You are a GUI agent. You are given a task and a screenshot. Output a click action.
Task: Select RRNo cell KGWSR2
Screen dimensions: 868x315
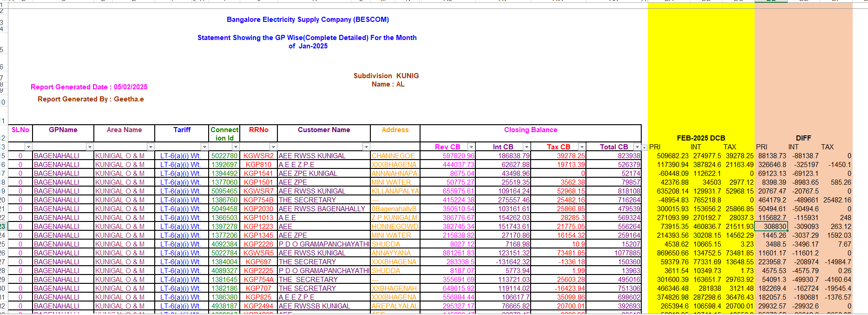point(259,156)
